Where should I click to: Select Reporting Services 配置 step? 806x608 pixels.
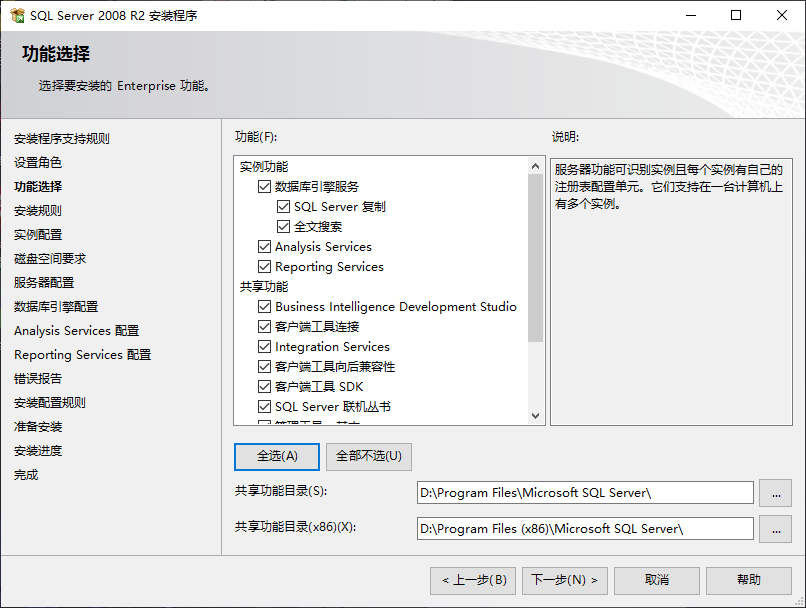click(x=83, y=355)
